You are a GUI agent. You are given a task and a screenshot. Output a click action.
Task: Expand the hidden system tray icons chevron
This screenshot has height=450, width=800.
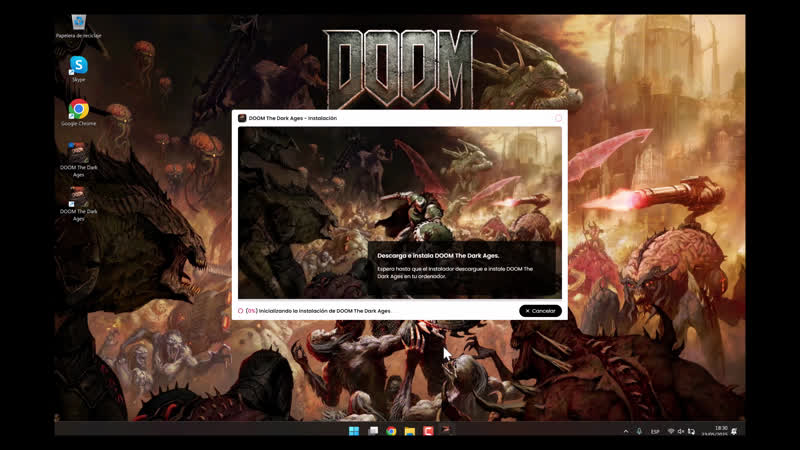tap(626, 432)
